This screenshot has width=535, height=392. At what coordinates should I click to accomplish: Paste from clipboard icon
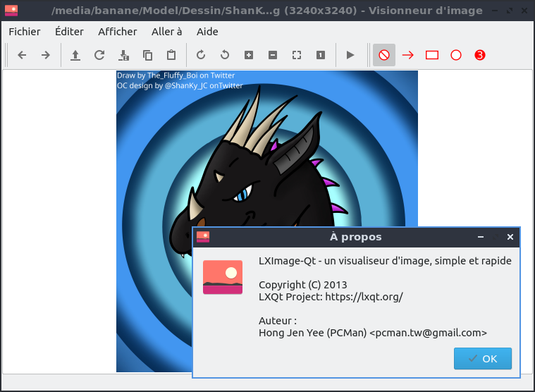point(171,55)
